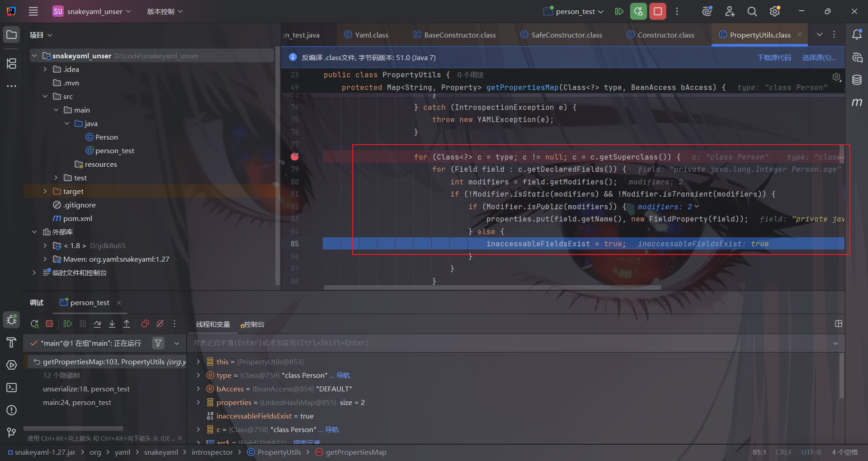This screenshot has width=868, height=461.
Task: Switch to the Yaml.class tab
Action: click(366, 35)
